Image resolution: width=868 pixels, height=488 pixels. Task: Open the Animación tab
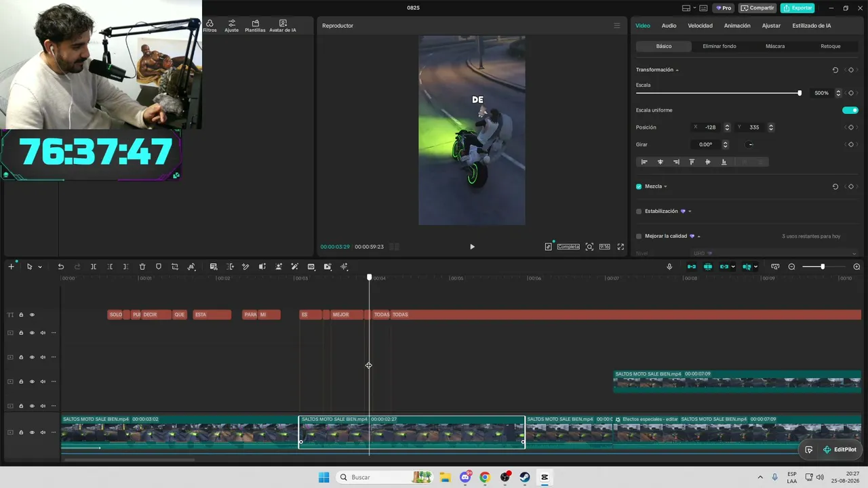(737, 26)
